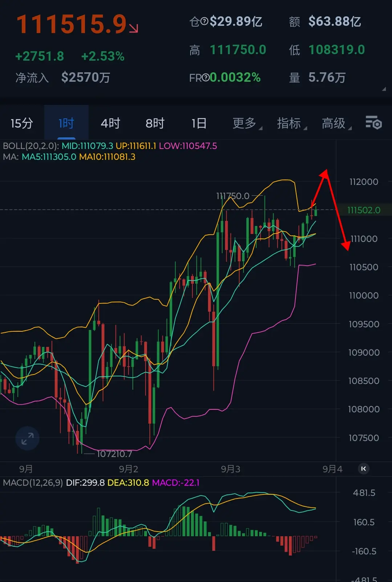Expand the header stats corner triangle
392x582 pixels.
[x=384, y=89]
